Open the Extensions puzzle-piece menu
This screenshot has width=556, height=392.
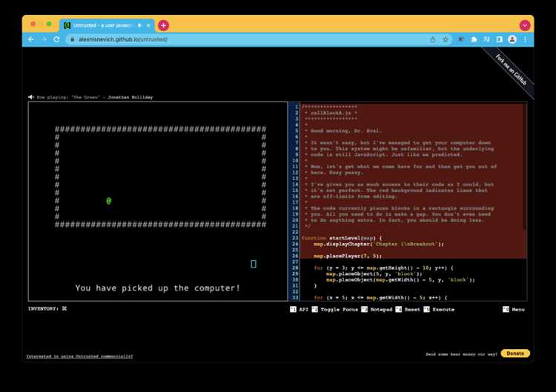point(474,39)
